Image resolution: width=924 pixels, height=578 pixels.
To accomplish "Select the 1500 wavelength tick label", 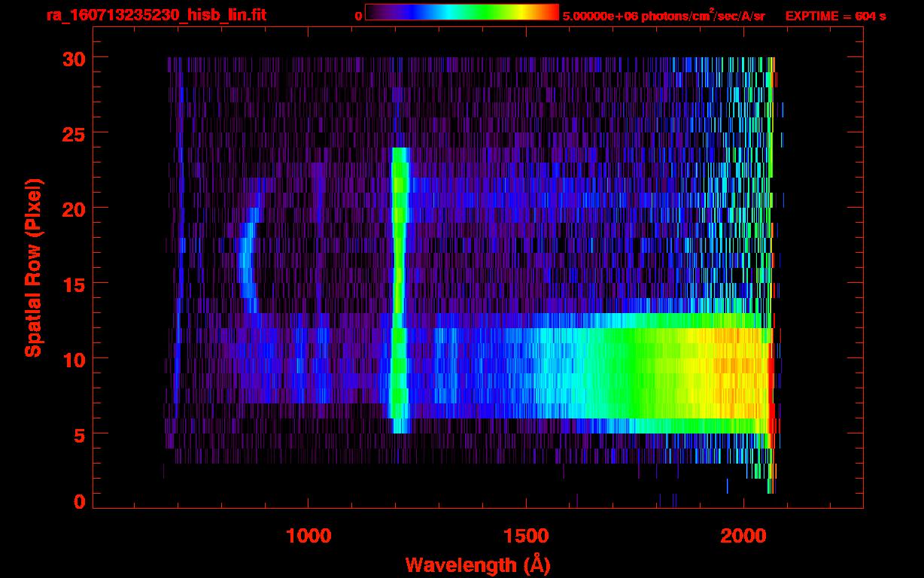I will (526, 535).
